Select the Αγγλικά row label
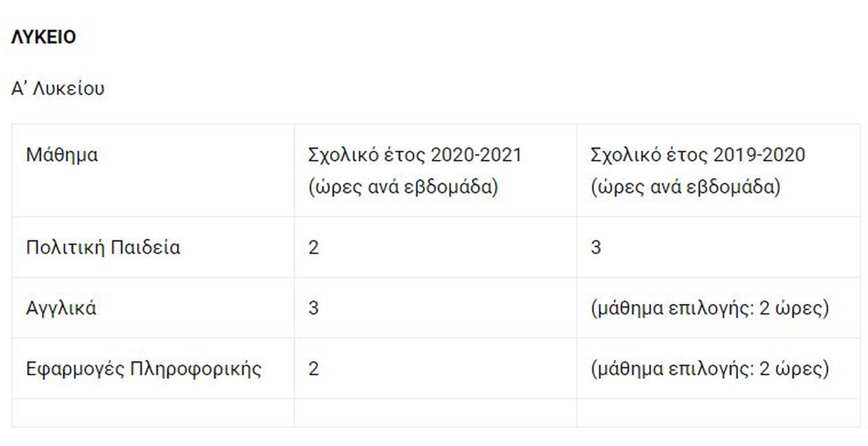The image size is (868, 446). pos(61,308)
